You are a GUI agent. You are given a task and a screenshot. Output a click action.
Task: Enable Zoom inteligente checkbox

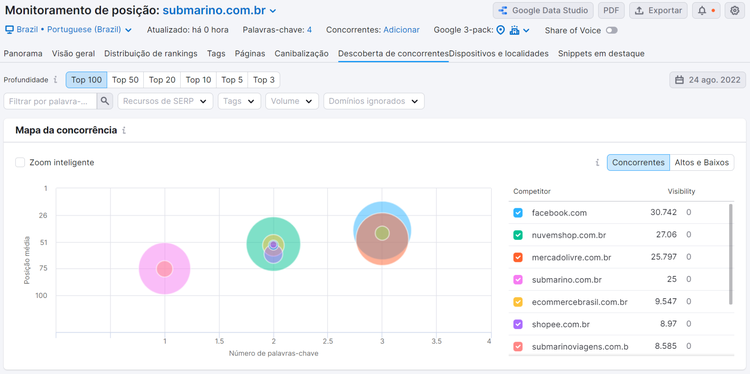(x=20, y=162)
